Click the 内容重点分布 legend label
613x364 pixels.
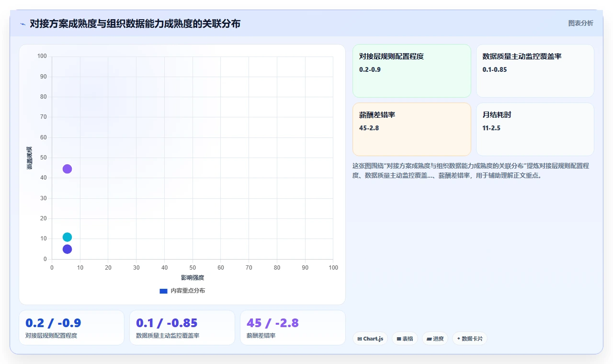[x=188, y=291]
